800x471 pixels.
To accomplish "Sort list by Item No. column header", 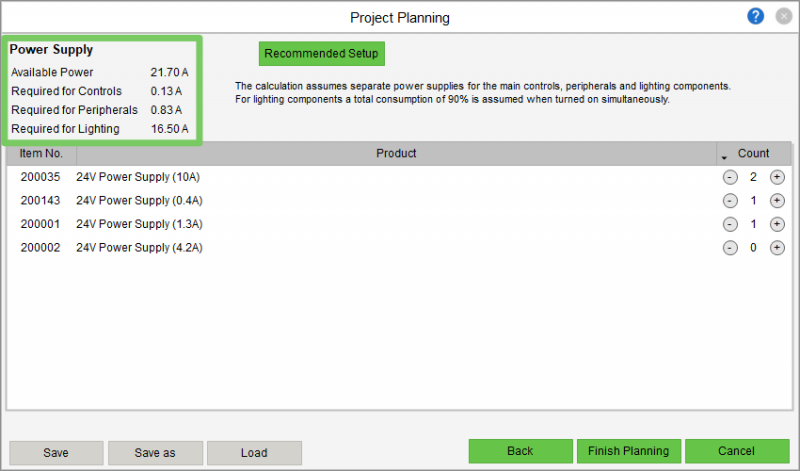I will point(41,154).
